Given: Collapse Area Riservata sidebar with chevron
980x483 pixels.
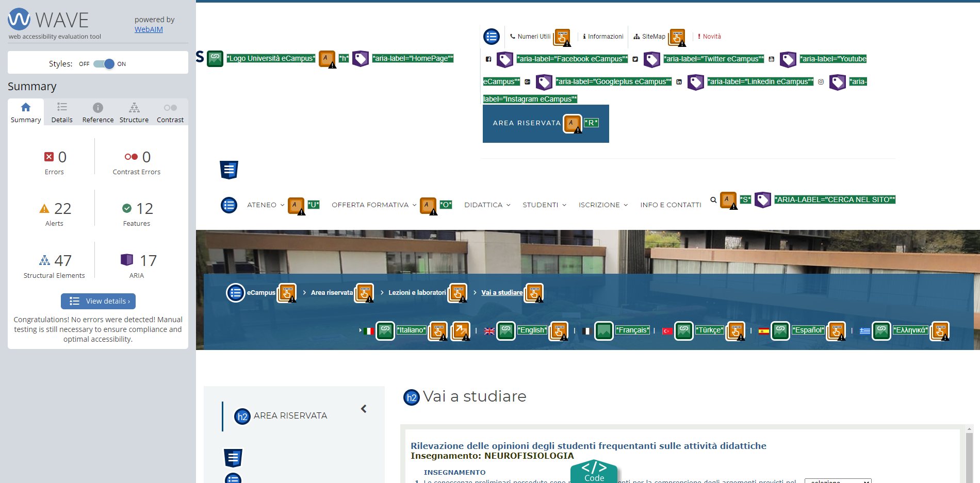Looking at the screenshot, I should pos(364,409).
